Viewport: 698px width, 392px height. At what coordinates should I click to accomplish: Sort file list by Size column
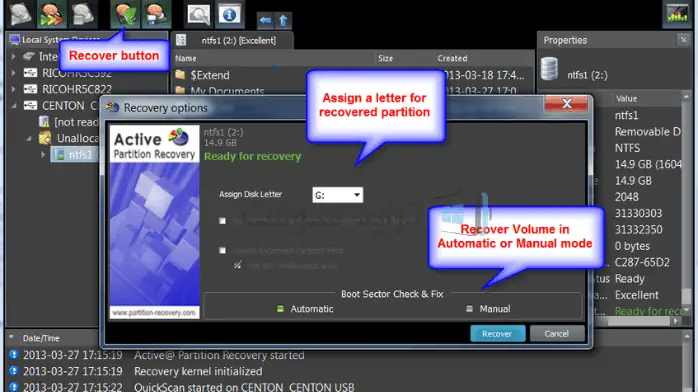point(386,58)
